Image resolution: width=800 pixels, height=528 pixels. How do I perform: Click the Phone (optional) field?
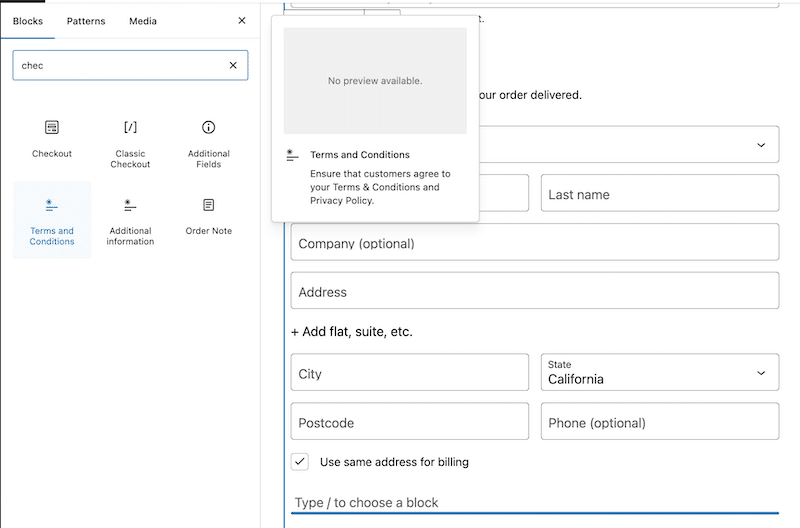(660, 421)
